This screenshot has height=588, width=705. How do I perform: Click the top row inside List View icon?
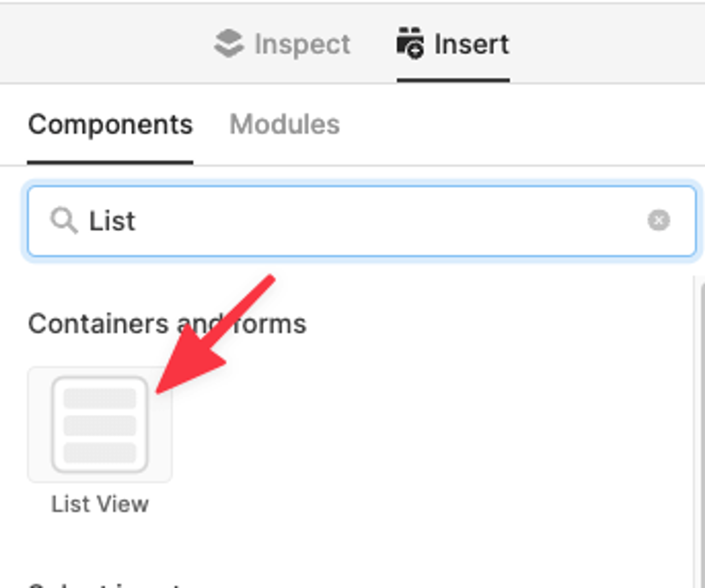tap(100, 398)
